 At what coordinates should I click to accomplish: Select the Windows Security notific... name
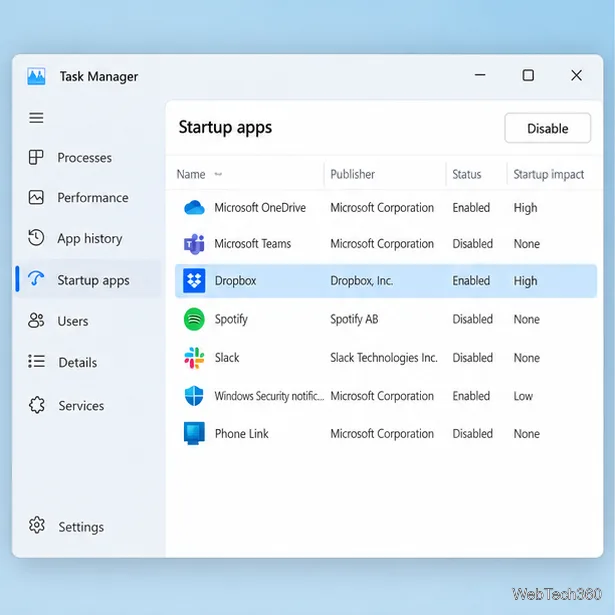coord(269,396)
